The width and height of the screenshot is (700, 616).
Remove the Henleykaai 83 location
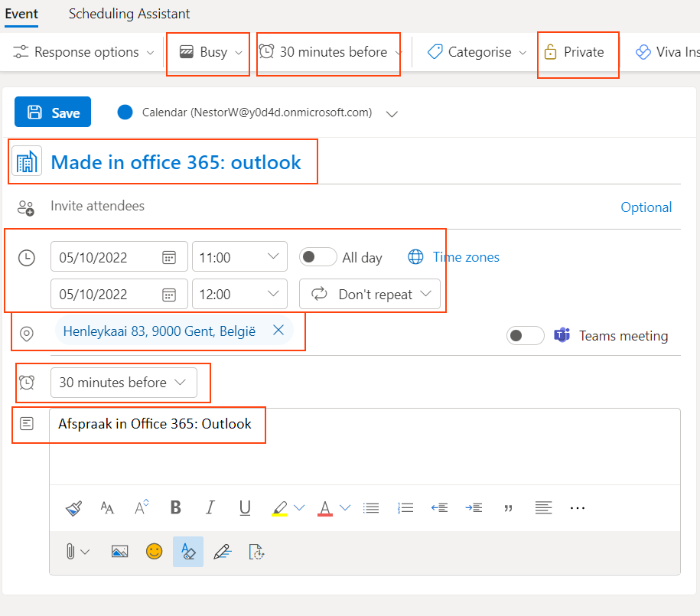point(278,330)
